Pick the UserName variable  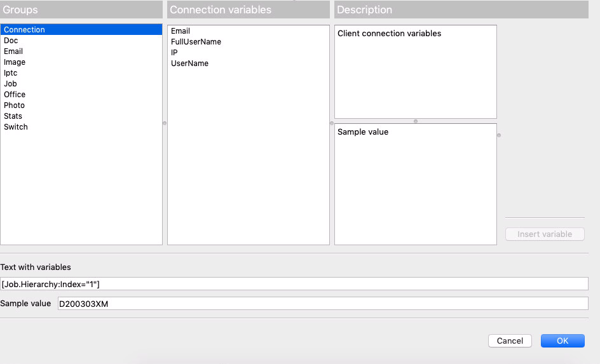pos(189,64)
